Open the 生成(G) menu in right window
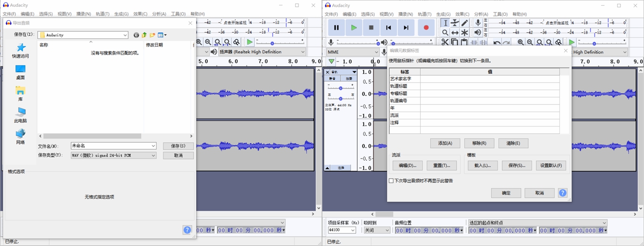The image size is (644, 246). pos(443,14)
